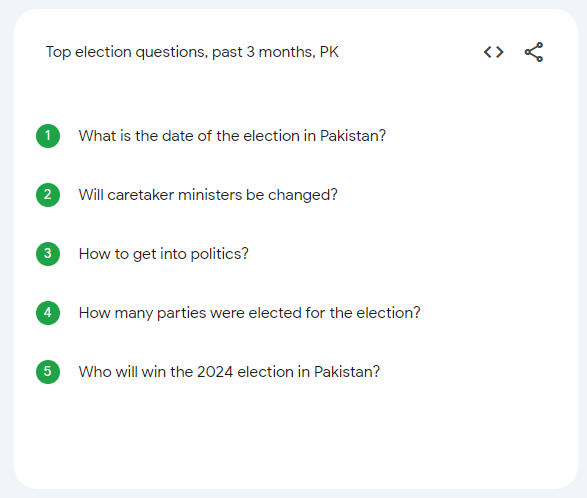Image resolution: width=587 pixels, height=498 pixels.
Task: Click the share icon
Action: click(534, 52)
